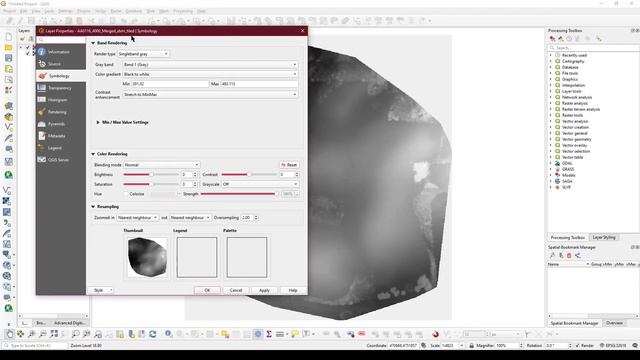The width and height of the screenshot is (640, 360).
Task: Click the Processing Toolbox gear icon in bottom toolbar
Action: pyautogui.click(x=258, y=334)
